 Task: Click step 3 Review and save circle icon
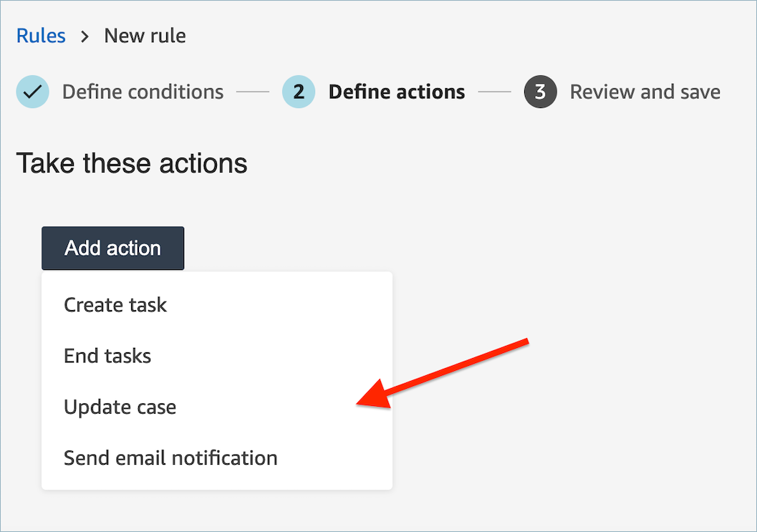(x=540, y=92)
